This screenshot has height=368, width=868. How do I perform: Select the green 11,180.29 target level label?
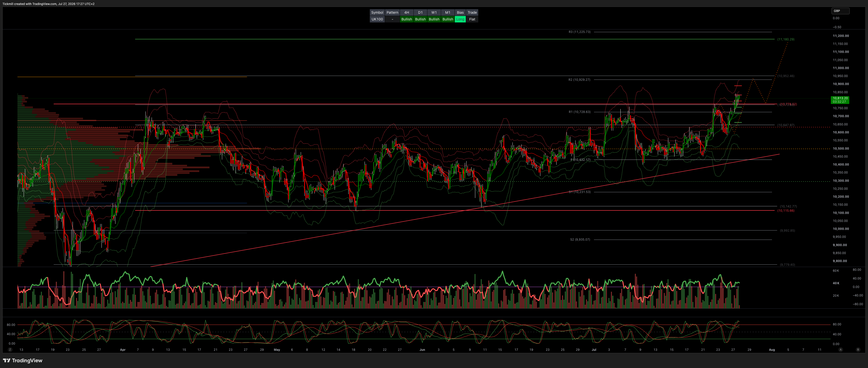pyautogui.click(x=786, y=39)
